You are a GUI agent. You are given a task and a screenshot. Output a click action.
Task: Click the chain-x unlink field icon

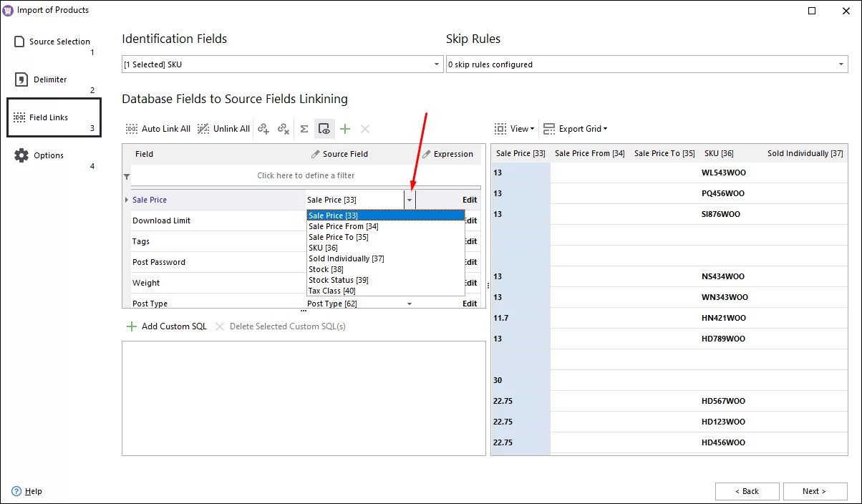[x=284, y=129]
